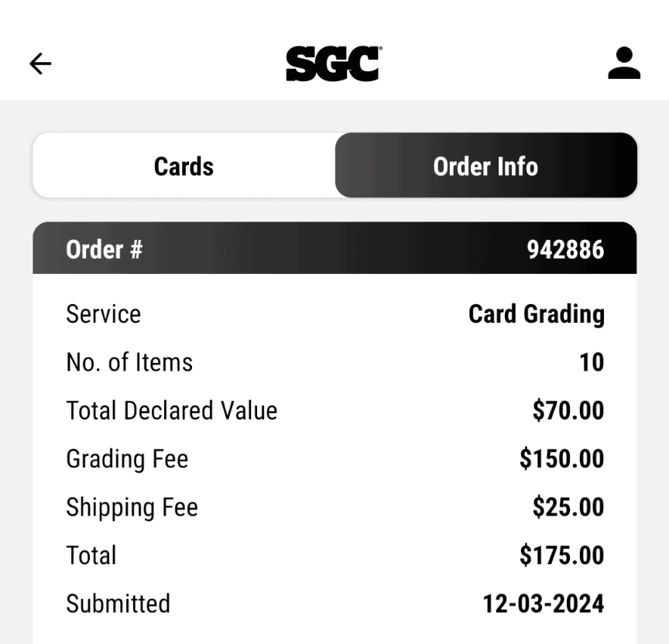Viewport: 669px width, 644px height.
Task: Open the user profile icon
Action: click(x=623, y=63)
